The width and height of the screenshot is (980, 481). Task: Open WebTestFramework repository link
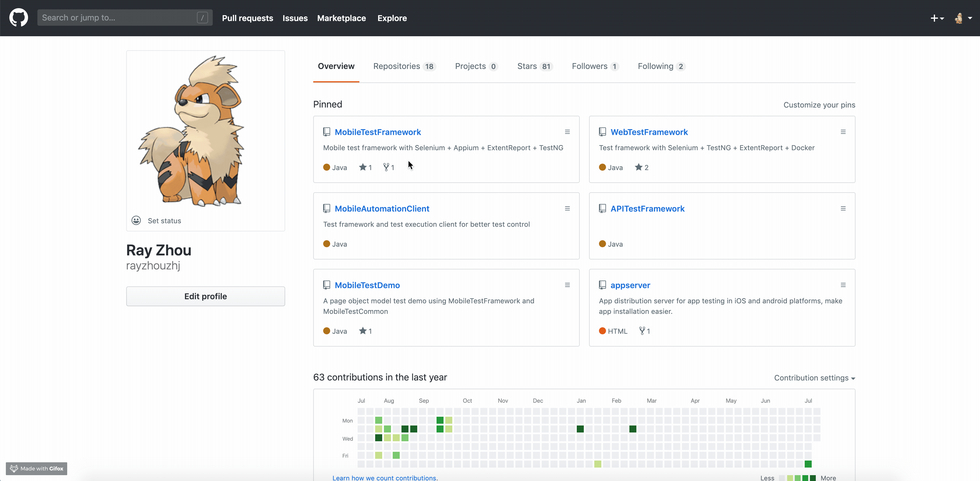[x=649, y=132]
